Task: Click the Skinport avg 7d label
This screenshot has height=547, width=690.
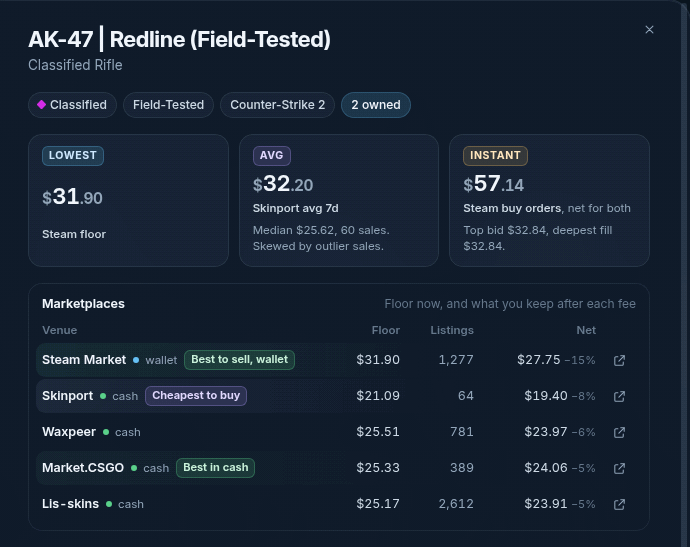Action: (x=296, y=208)
